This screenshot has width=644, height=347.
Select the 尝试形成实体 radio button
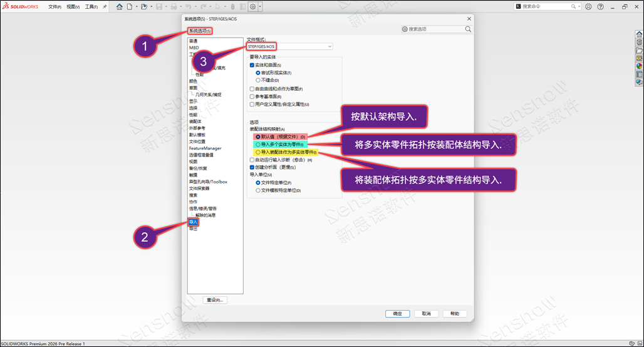coord(258,73)
